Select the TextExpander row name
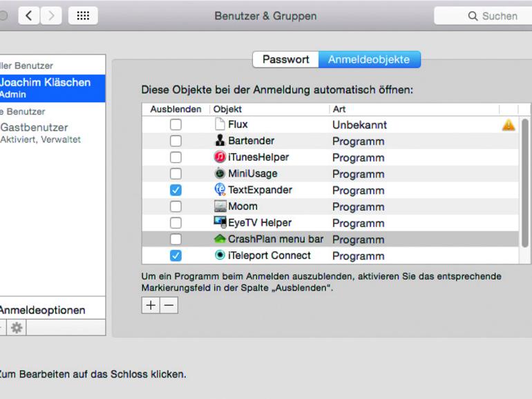The image size is (532, 399). click(260, 190)
